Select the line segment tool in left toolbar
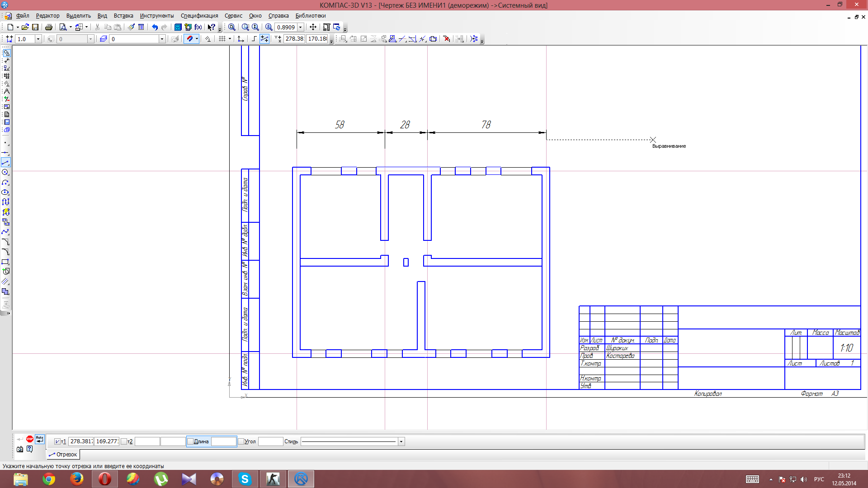The height and width of the screenshot is (488, 868). coord(6,162)
